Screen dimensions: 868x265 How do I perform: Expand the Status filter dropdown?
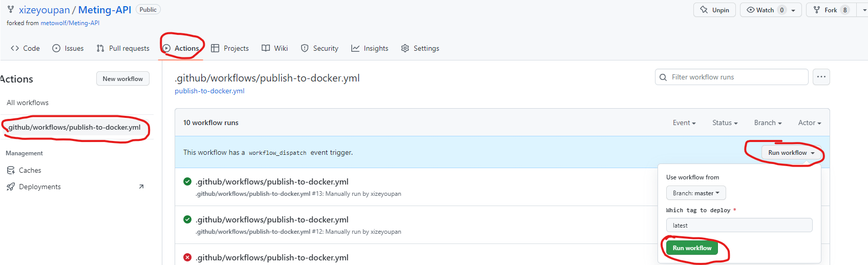(725, 123)
